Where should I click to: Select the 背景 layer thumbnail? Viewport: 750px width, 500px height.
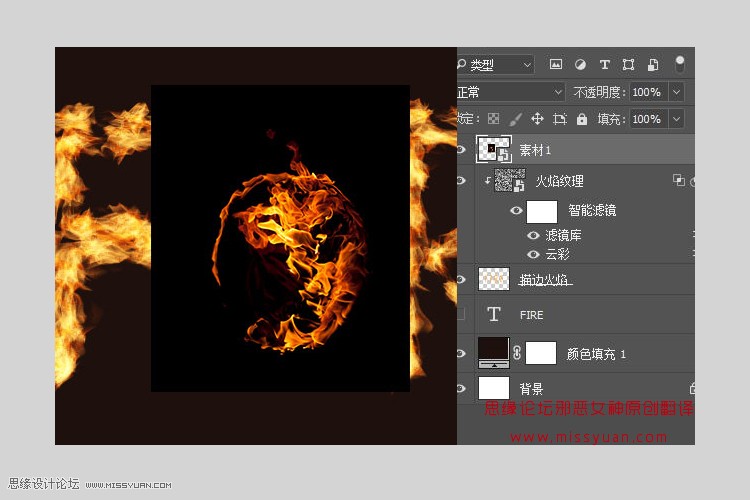point(494,388)
